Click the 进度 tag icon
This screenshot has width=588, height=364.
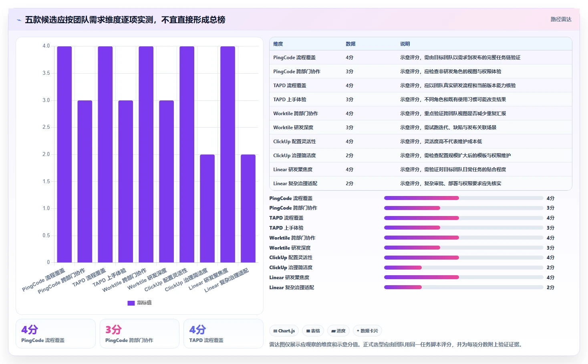333,331
